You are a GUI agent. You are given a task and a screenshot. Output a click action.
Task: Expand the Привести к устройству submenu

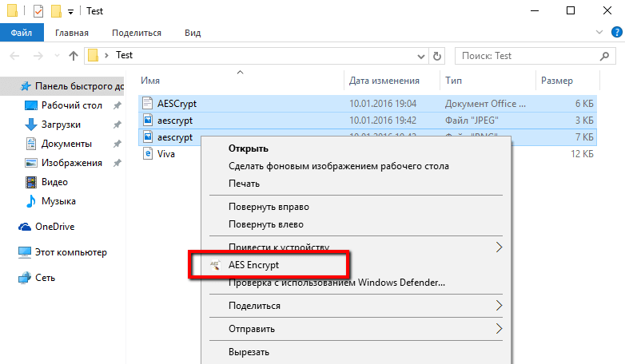pos(500,247)
